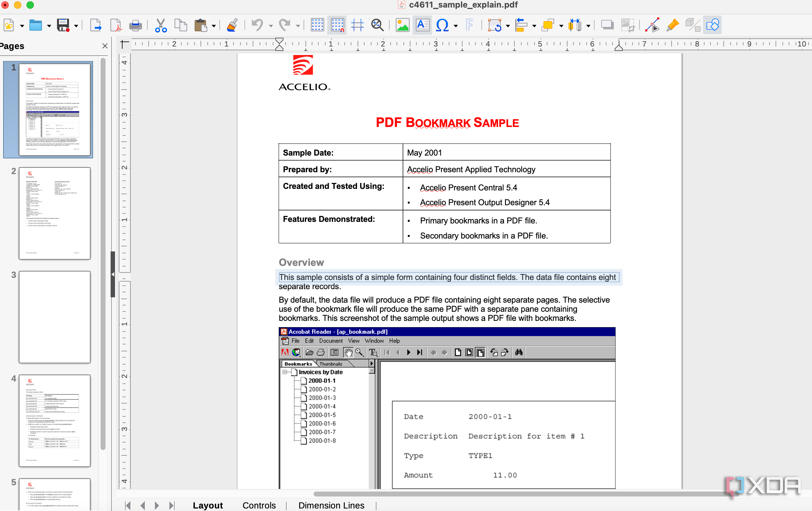Image resolution: width=812 pixels, height=511 pixels.
Task: Select page 2 thumbnail
Action: point(55,213)
